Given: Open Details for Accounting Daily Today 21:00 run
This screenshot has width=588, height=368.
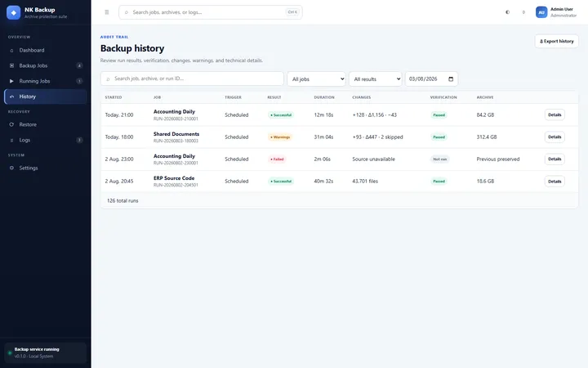Looking at the screenshot, I should pyautogui.click(x=555, y=114).
